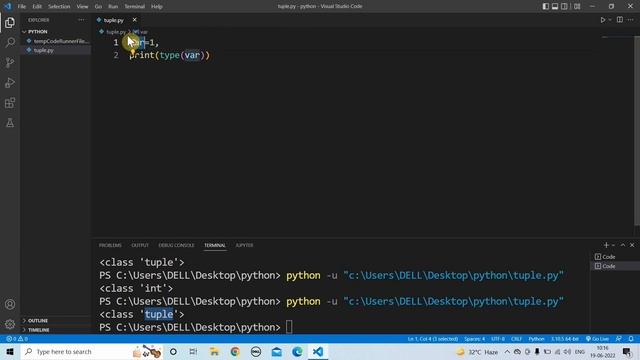Click Ln 1, Col 4 status item
Viewport: 640px width, 360px height.
pos(433,339)
